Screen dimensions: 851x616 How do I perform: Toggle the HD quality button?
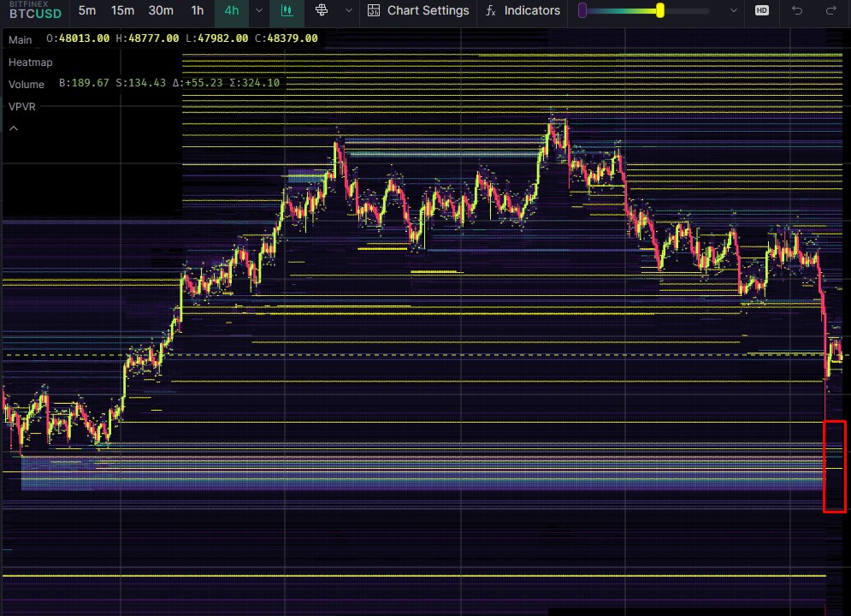coord(762,10)
